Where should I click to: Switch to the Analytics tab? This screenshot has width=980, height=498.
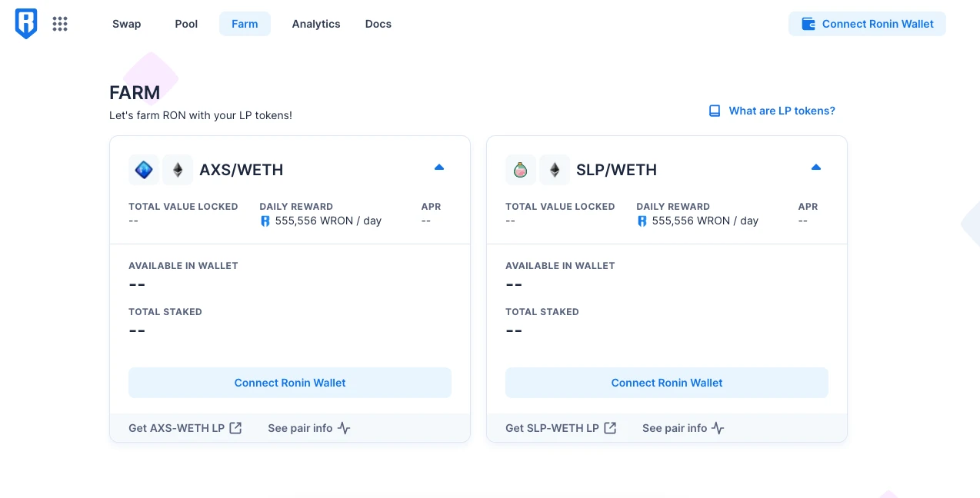316,24
